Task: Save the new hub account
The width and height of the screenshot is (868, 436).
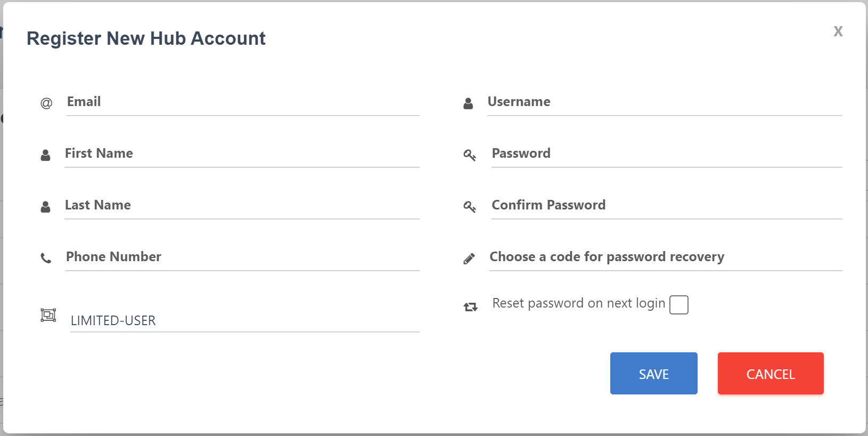Action: click(x=653, y=374)
